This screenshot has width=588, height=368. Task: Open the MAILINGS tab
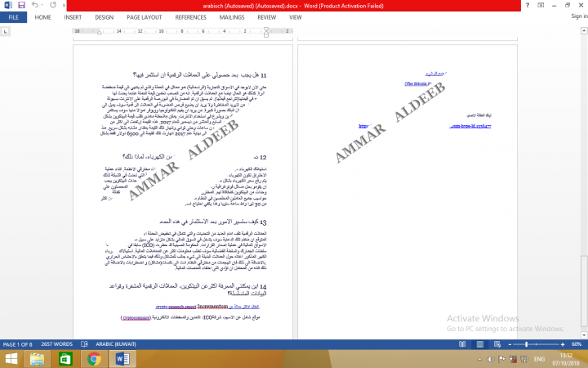pyautogui.click(x=232, y=17)
